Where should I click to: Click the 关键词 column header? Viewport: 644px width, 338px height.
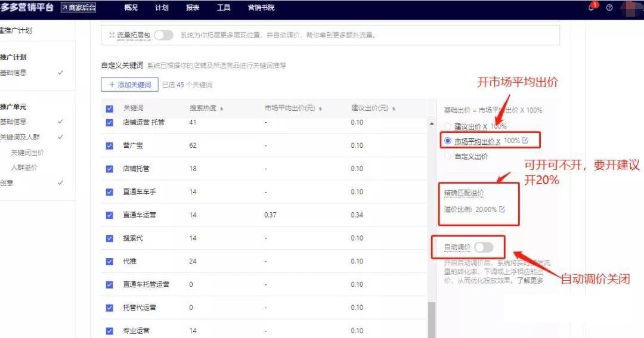coord(134,108)
